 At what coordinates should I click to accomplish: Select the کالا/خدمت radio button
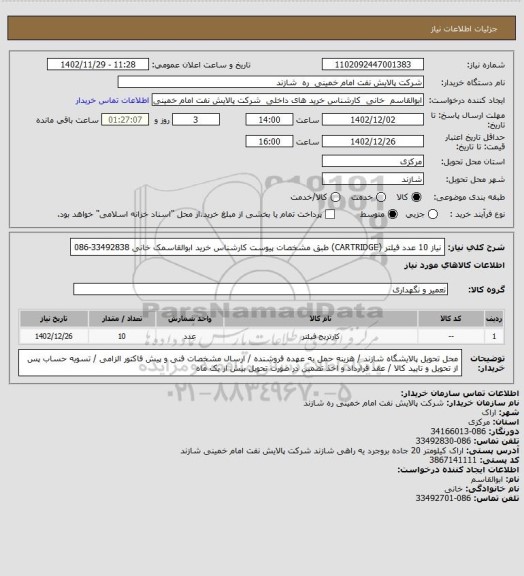335,197
